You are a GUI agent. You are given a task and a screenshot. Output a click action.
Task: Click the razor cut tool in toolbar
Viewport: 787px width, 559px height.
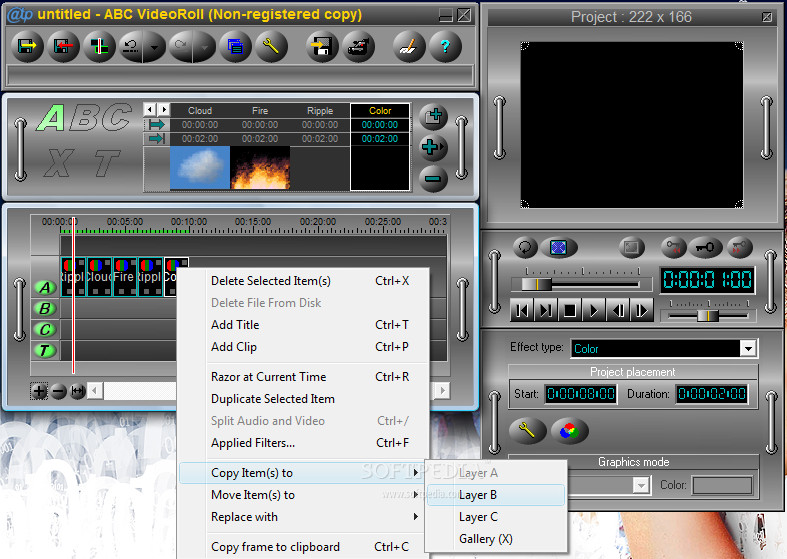(x=99, y=47)
